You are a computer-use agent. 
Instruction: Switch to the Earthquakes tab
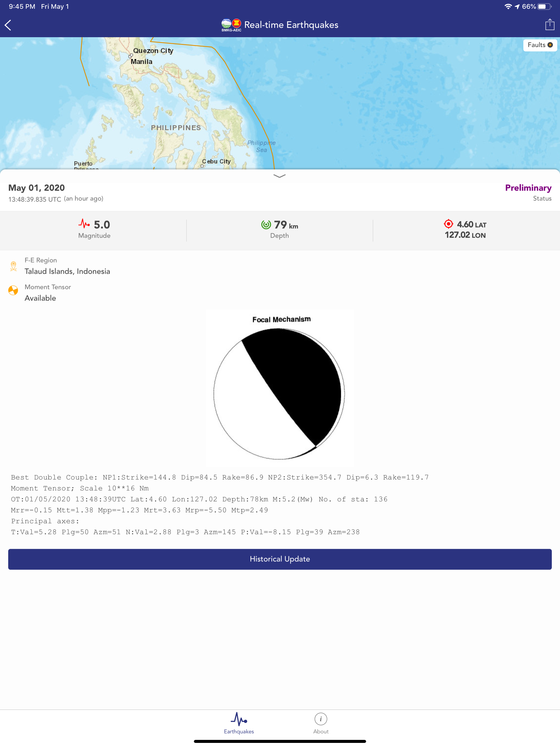pyautogui.click(x=239, y=723)
